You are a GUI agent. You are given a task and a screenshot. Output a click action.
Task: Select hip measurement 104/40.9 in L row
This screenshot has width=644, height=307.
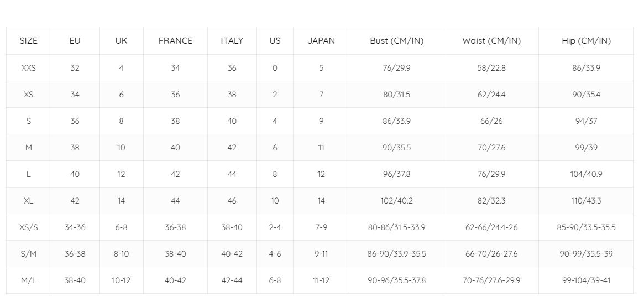[x=586, y=174]
